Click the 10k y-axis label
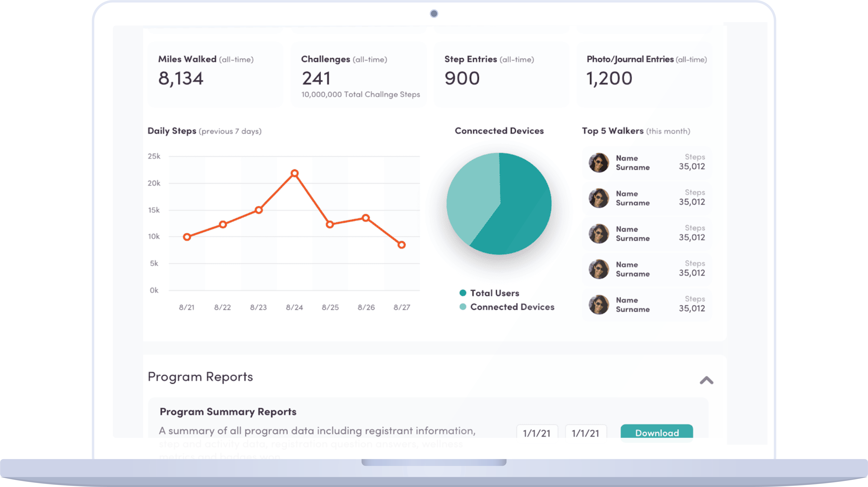The width and height of the screenshot is (868, 487). 154,236
